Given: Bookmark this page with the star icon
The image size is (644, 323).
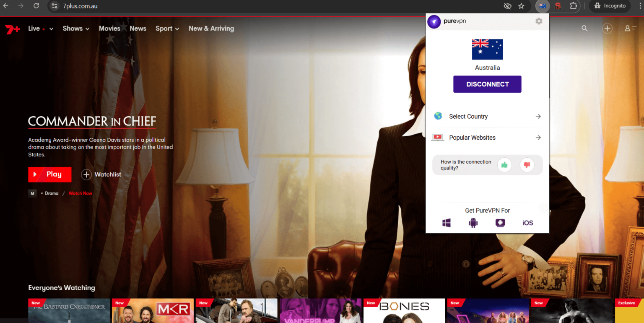Looking at the screenshot, I should point(521,6).
